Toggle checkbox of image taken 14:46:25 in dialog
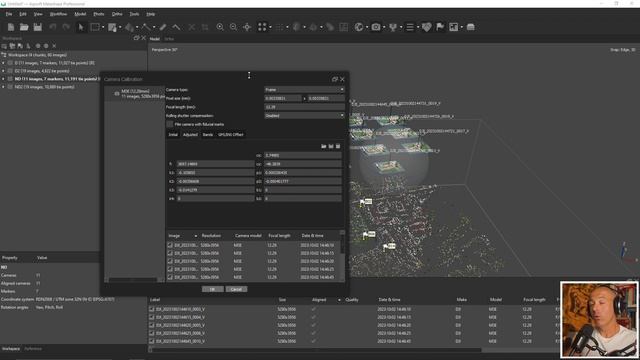The image size is (640, 360). (x=170, y=269)
